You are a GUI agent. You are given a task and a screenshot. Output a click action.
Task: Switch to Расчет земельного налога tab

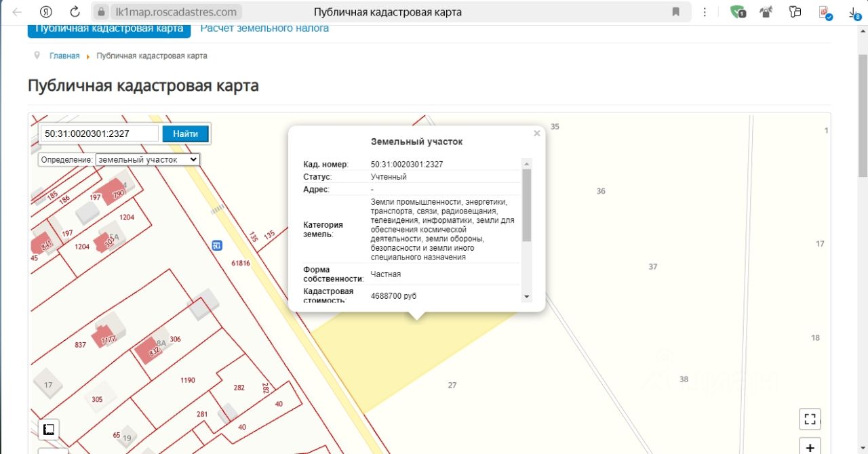tap(264, 28)
